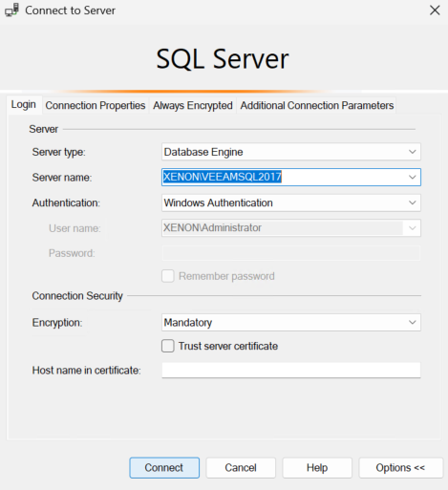The height and width of the screenshot is (490, 448).
Task: Click the 'Host name in certificate:' label
Action: (x=86, y=371)
